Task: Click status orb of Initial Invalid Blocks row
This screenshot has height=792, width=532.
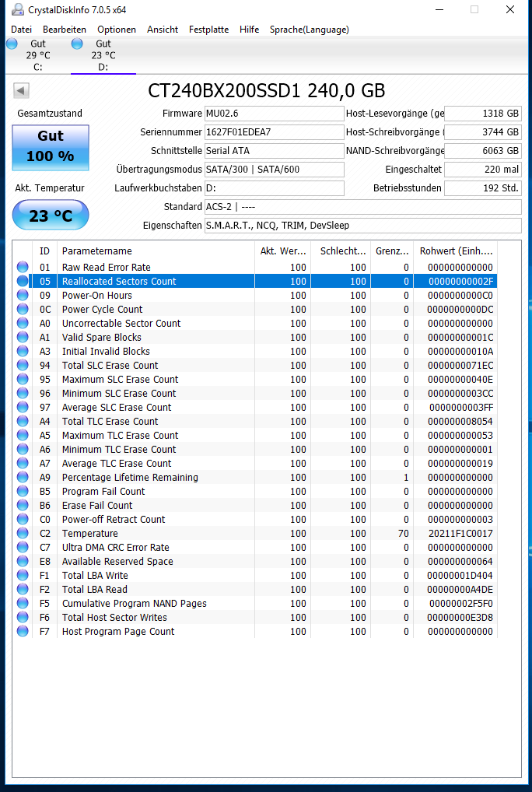Action: (23, 351)
